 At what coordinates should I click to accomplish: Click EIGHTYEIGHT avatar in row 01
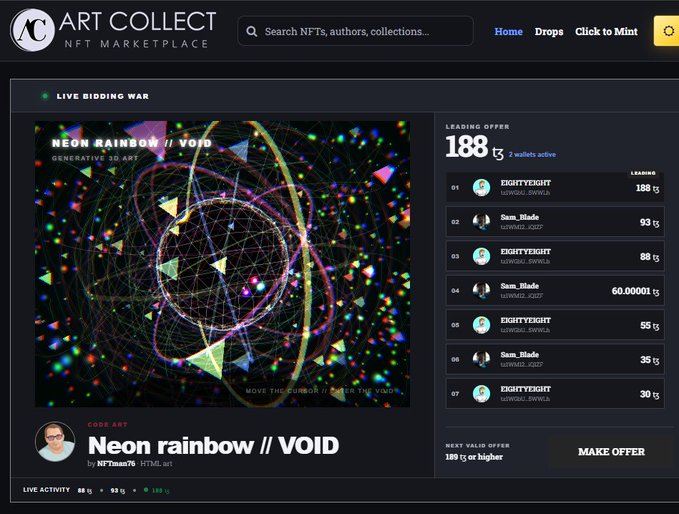click(x=482, y=187)
